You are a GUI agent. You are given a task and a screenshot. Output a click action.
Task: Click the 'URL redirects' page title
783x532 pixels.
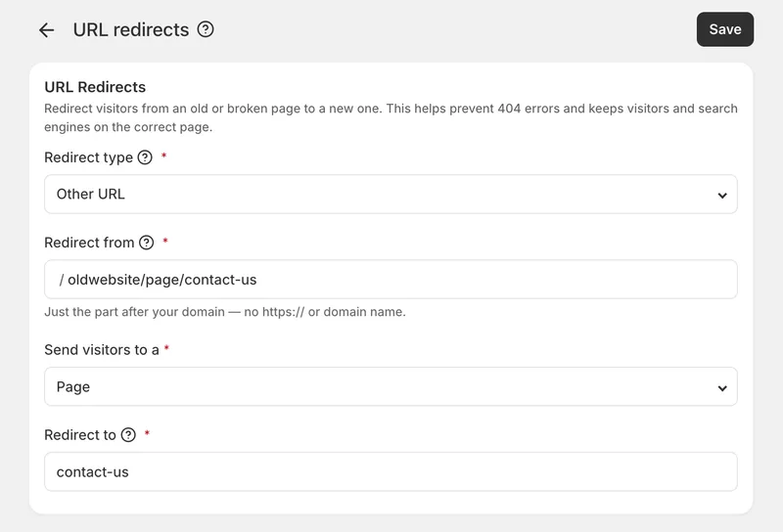[131, 30]
